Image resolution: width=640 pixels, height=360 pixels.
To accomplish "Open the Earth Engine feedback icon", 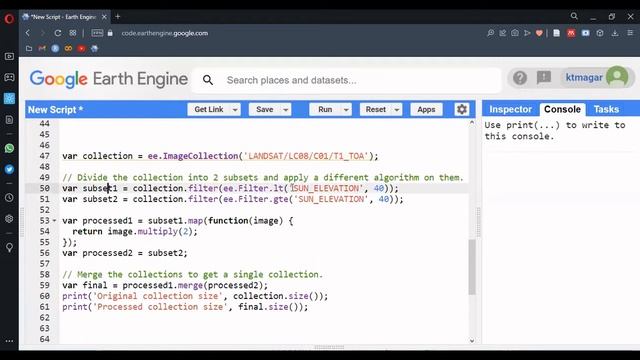I will pyautogui.click(x=544, y=77).
